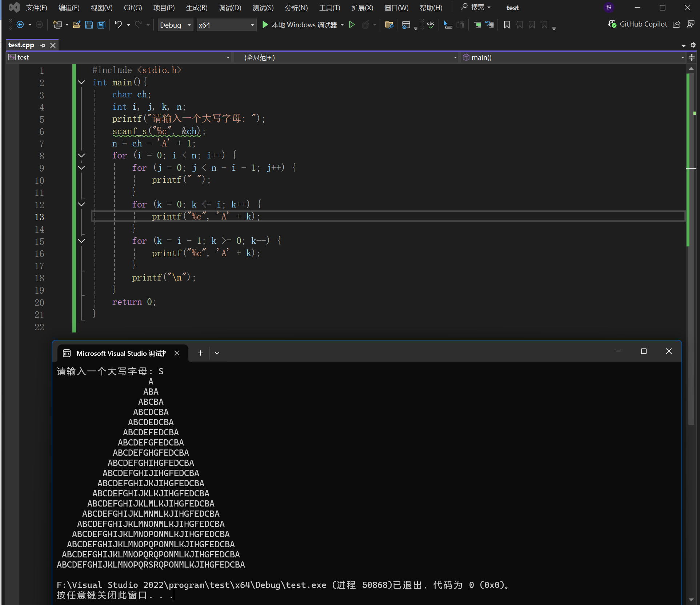Start without debugging using outlined play icon
Viewport: 700px width, 605px height.
(x=352, y=25)
